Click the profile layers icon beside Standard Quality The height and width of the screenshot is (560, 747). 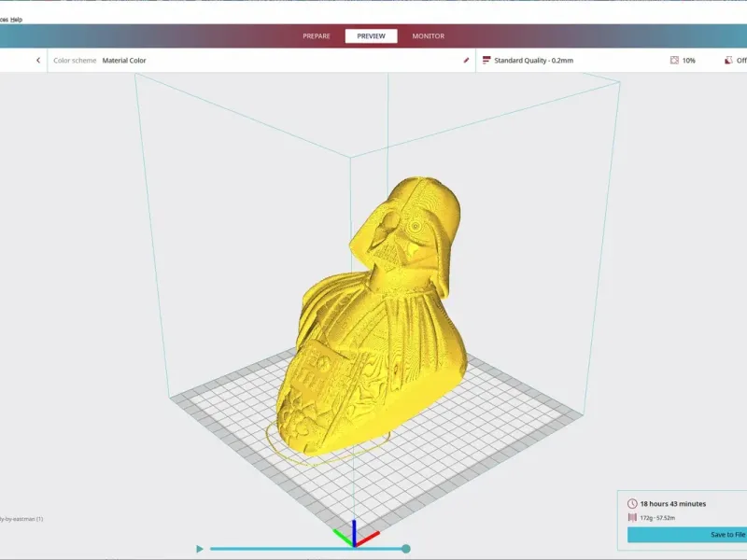tap(486, 61)
